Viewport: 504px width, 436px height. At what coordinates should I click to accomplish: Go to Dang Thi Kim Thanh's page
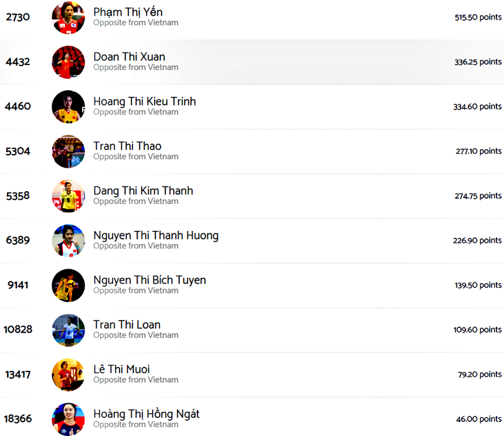click(x=143, y=190)
